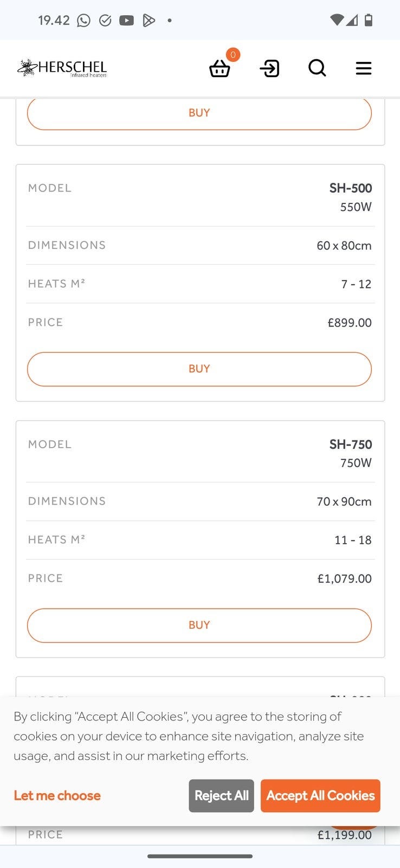
Task: Click Reject All cookies button
Action: click(221, 795)
